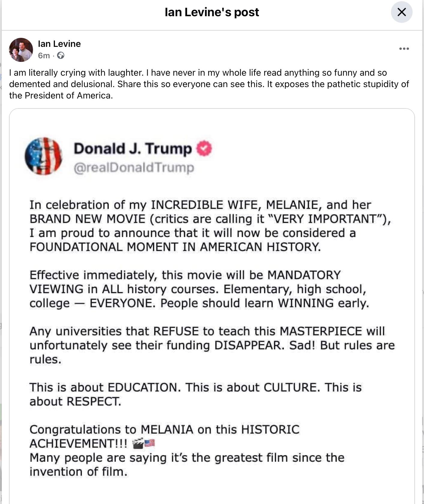Click the flag-painted Trump avatar in image
This screenshot has width=424, height=504.
[44, 156]
